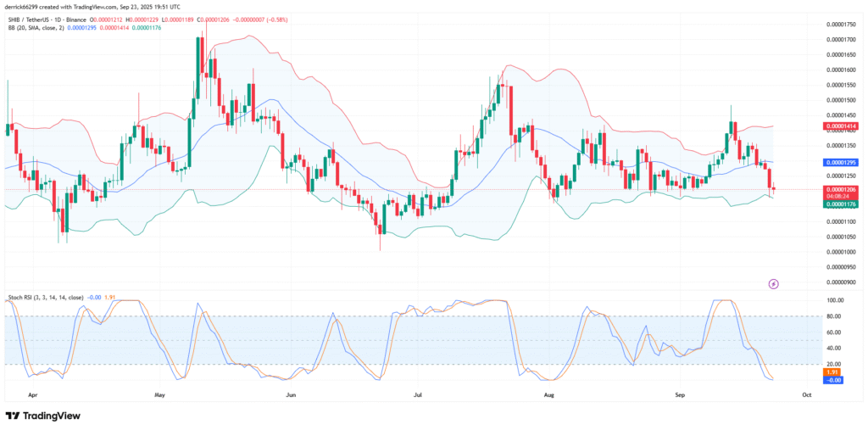
Task: Click the red current price tag 0.00001206
Action: coord(843,189)
